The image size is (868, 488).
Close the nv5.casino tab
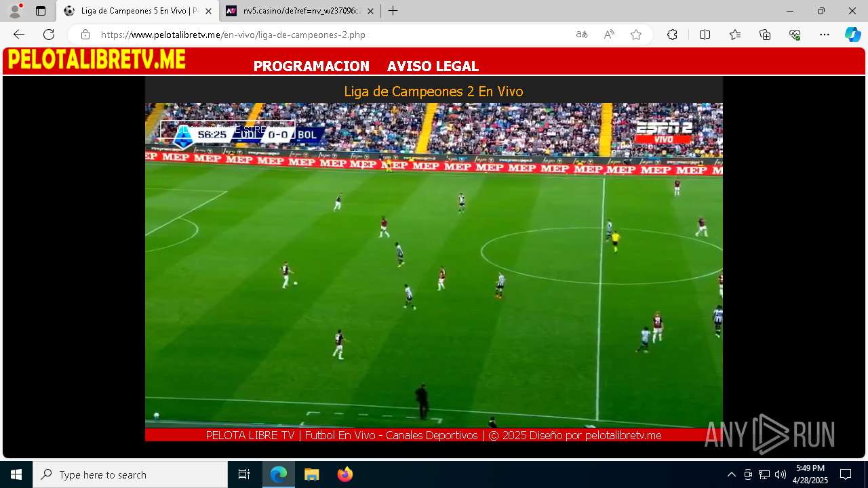tap(370, 11)
